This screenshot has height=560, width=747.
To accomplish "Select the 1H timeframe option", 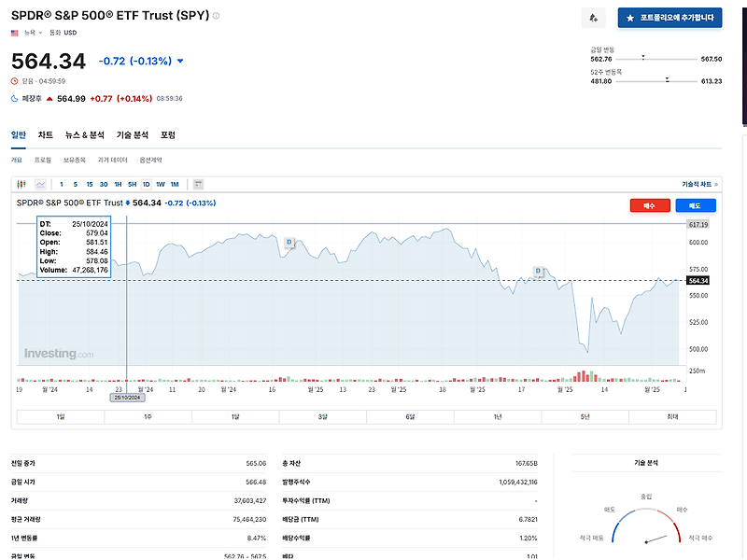I will [x=118, y=183].
